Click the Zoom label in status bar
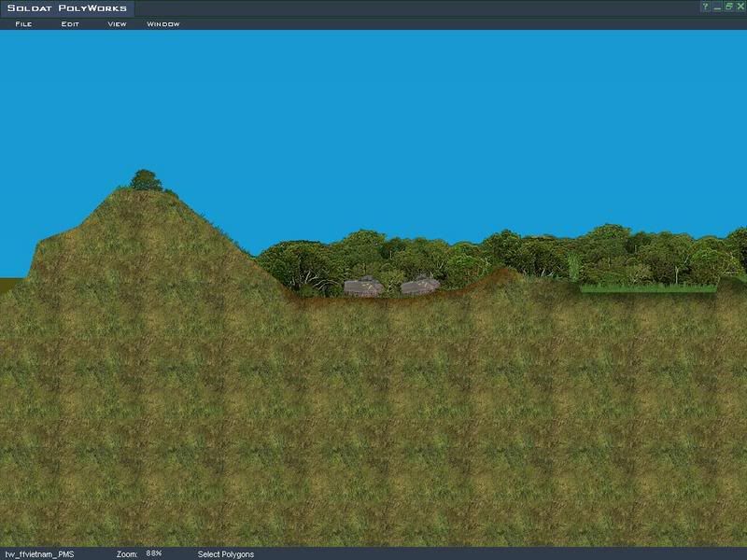Image resolution: width=747 pixels, height=560 pixels. click(x=127, y=554)
